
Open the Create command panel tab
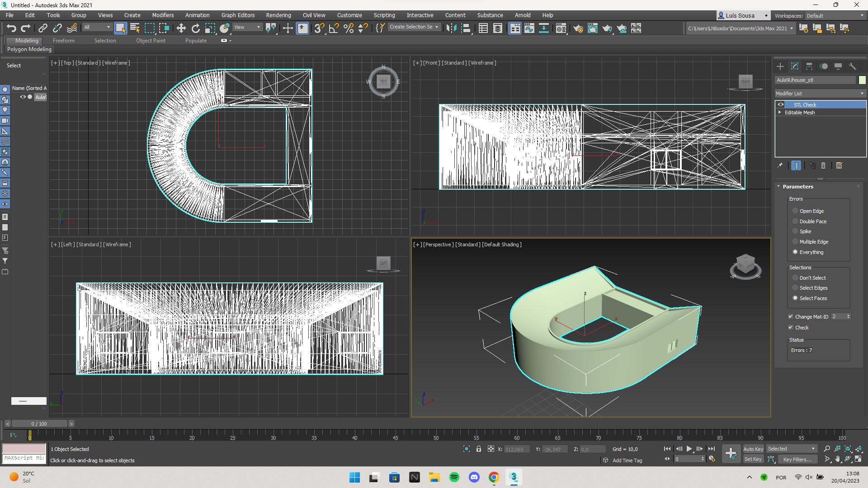780,66
